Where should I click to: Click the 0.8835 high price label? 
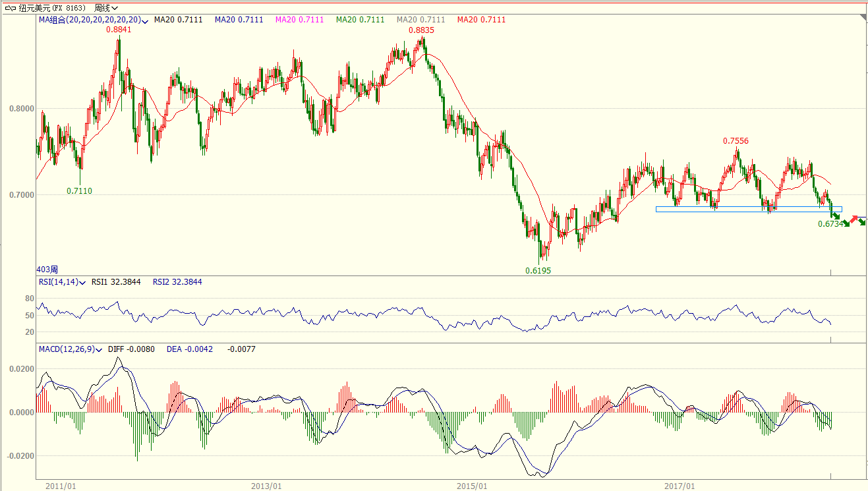click(x=421, y=30)
